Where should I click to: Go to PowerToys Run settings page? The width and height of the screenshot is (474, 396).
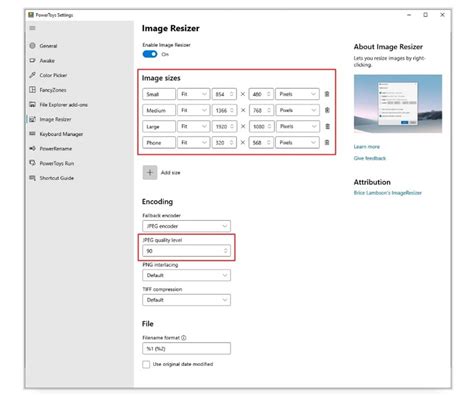point(57,163)
